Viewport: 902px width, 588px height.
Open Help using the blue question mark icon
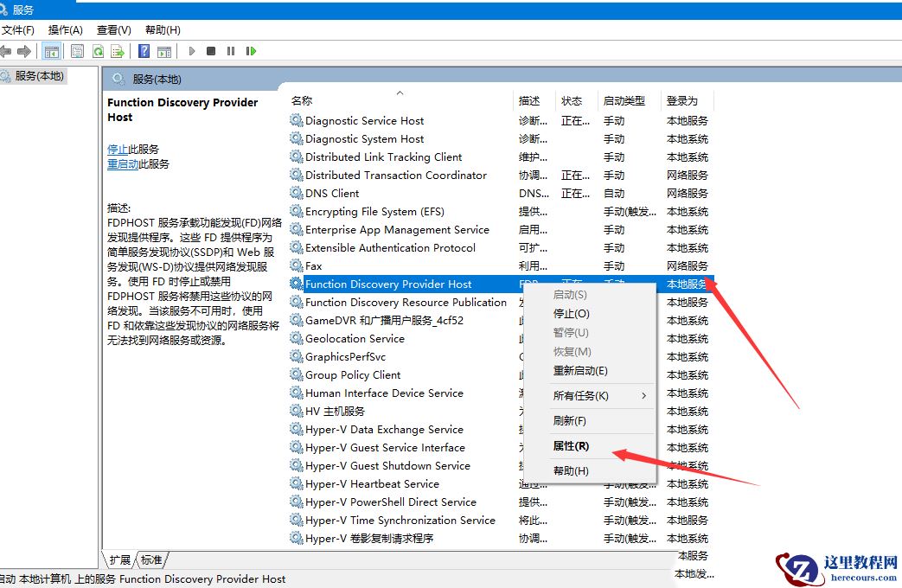144,51
